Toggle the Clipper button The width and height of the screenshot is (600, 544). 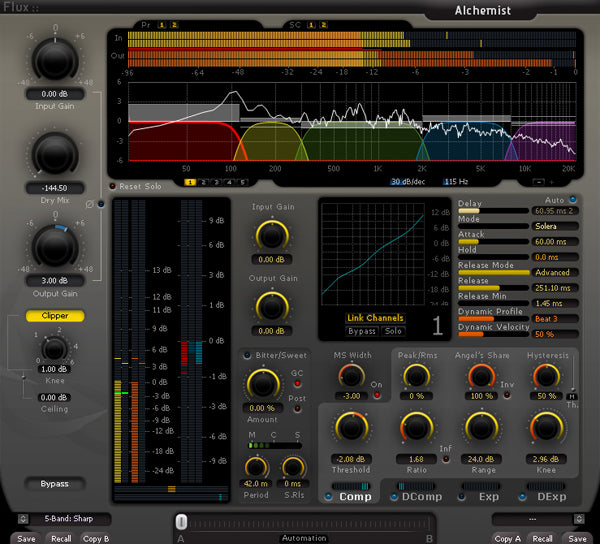click(x=54, y=316)
